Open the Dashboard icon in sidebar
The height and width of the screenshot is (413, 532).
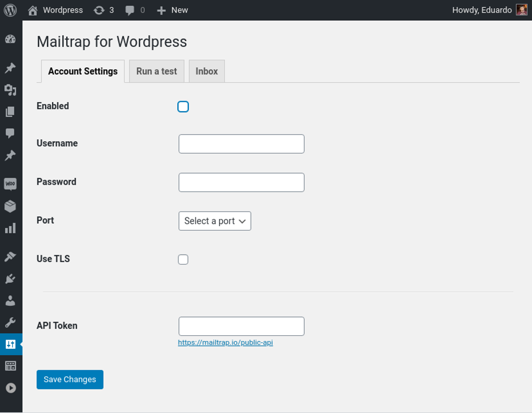pos(10,40)
